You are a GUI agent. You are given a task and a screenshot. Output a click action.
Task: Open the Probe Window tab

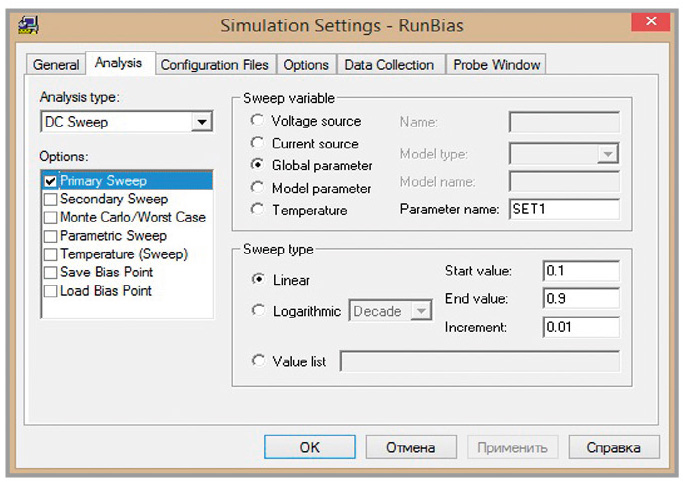click(496, 65)
